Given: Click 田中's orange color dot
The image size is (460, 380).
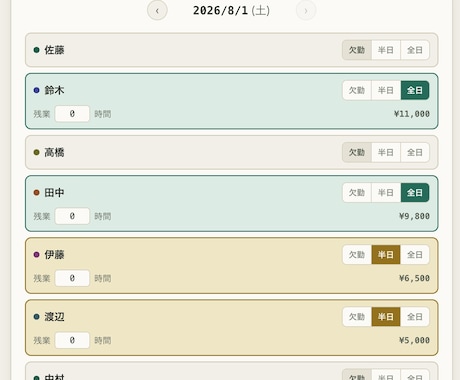Looking at the screenshot, I should coord(37,193).
